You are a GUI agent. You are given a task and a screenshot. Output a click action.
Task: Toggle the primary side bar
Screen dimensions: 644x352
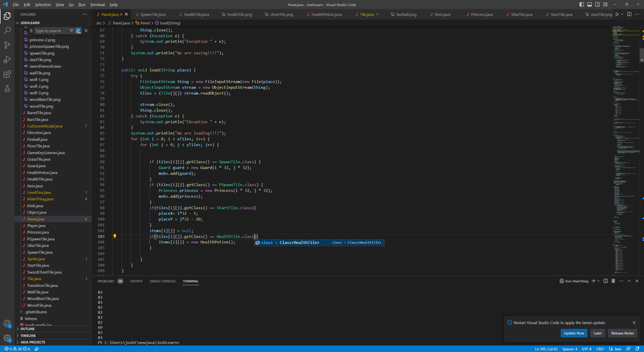581,4
